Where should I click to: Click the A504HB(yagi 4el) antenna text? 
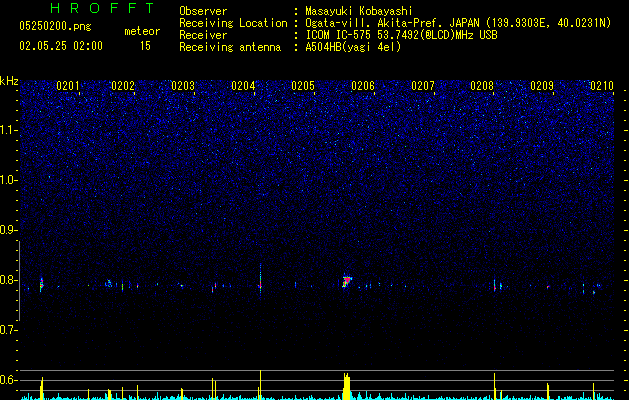(x=353, y=47)
